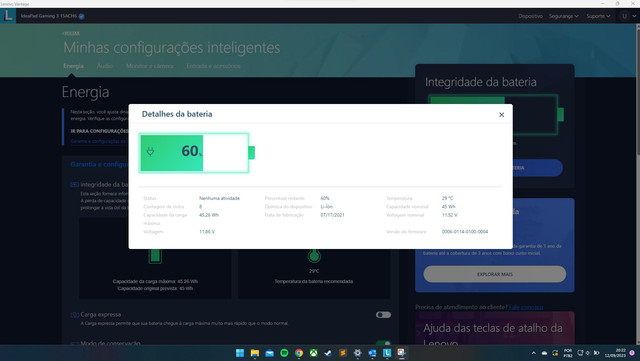640x361 pixels.
Task: Open the Xbox app from taskbar
Action: click(313, 353)
